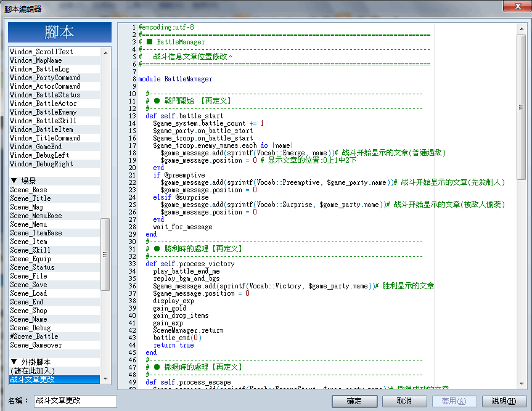This screenshot has height=411, width=532.
Task: Click the 'display_exp' code line
Action: click(173, 301)
